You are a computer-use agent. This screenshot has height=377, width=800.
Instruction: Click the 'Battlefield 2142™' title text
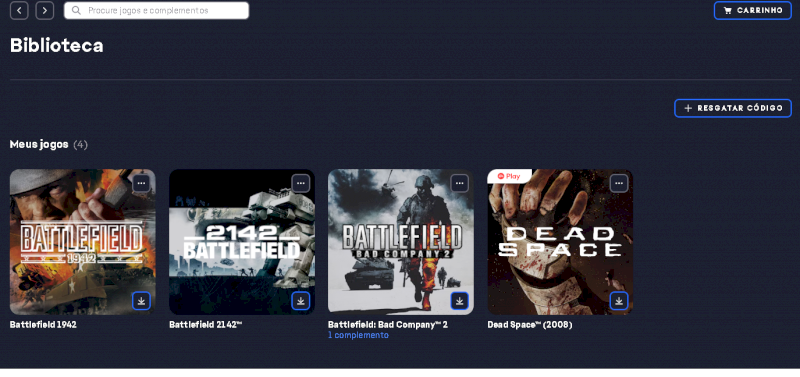click(x=206, y=324)
